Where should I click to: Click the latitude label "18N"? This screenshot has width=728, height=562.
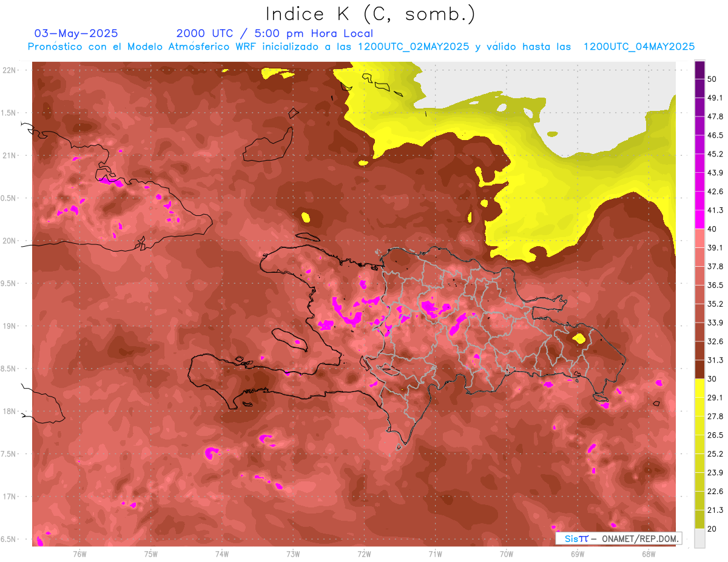[x=10, y=411]
